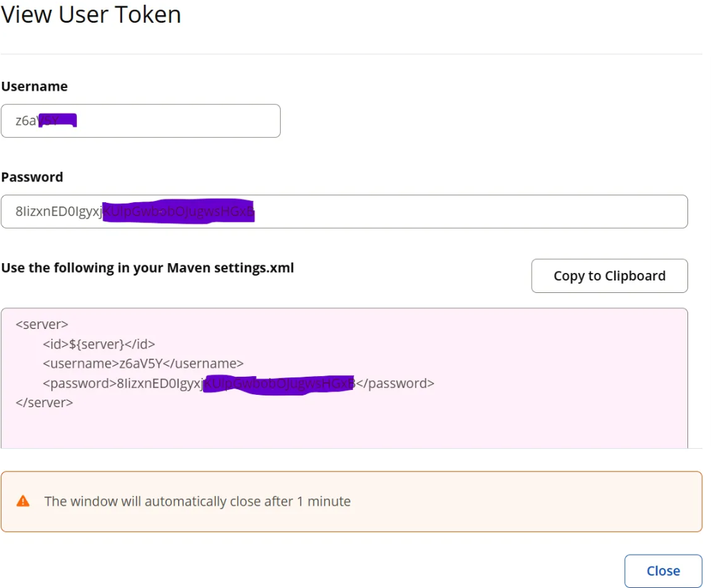Click the purple redaction in XML snippet
Viewport: 711px width, 588px height.
tap(279, 383)
